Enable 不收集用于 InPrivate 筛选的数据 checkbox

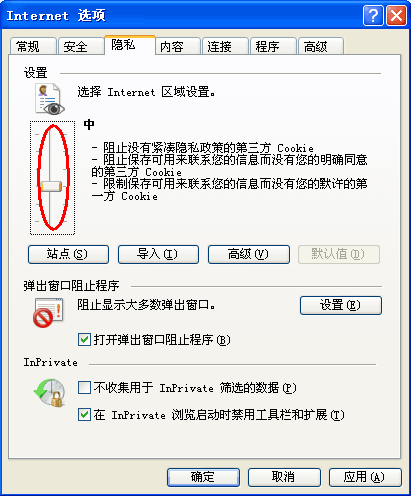(84, 388)
